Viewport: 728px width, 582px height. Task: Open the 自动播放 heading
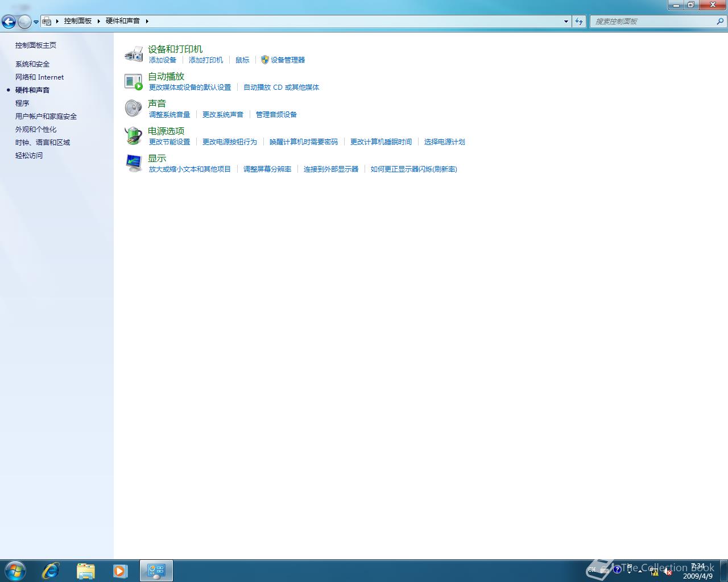[x=166, y=77]
